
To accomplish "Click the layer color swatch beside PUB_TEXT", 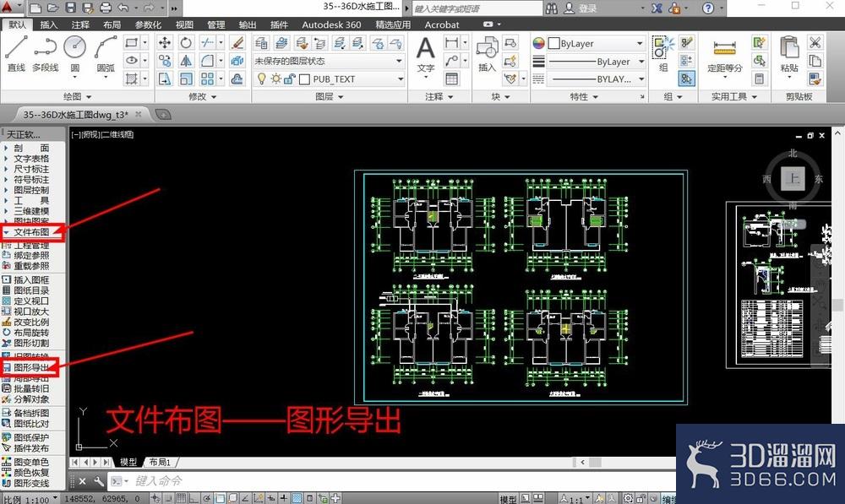I will (304, 79).
